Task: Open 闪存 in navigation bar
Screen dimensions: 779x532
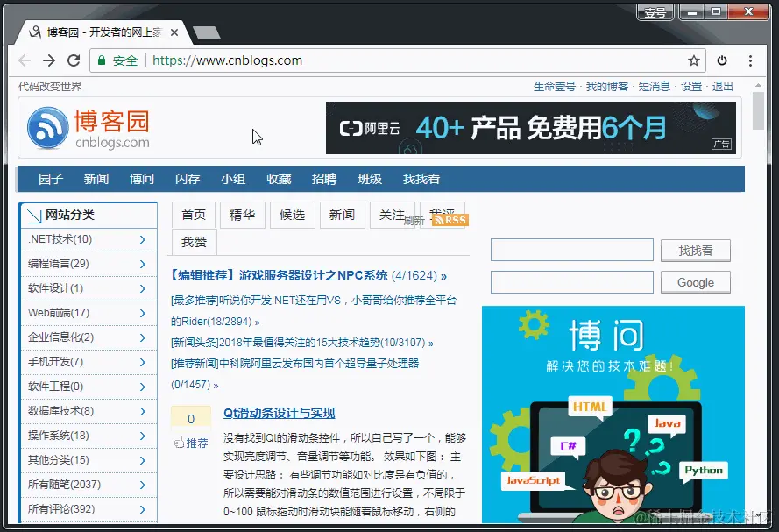Action: (188, 179)
